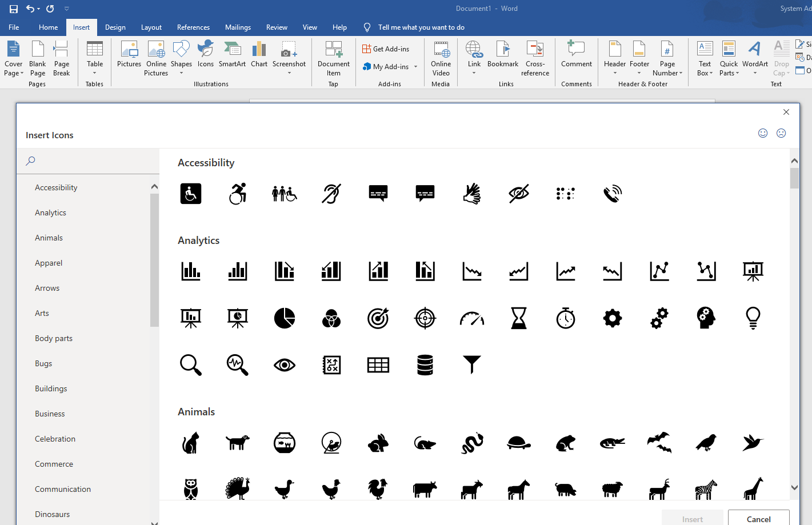Click the icon search field
Image resolution: width=812 pixels, height=525 pixels.
click(88, 161)
